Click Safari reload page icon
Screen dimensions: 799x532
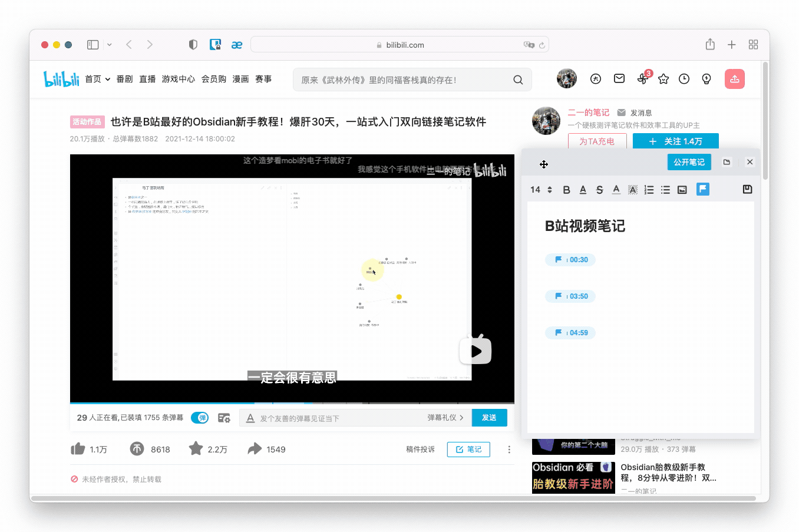click(x=542, y=45)
